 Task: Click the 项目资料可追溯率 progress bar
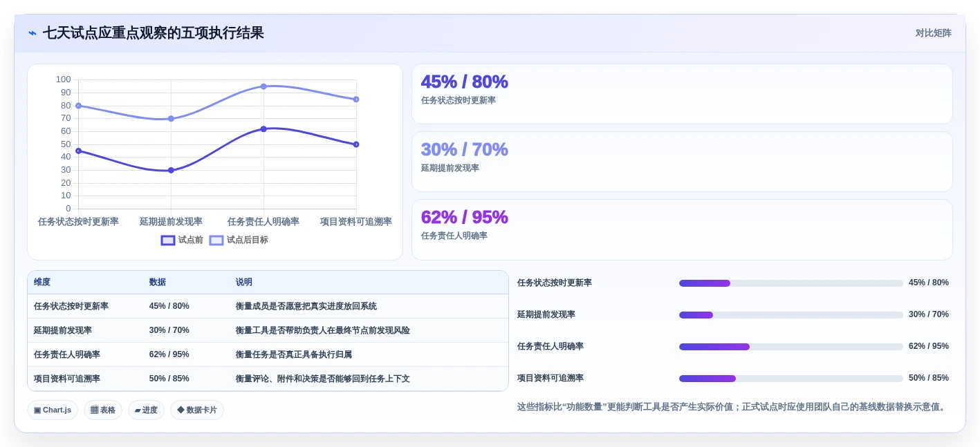point(791,379)
